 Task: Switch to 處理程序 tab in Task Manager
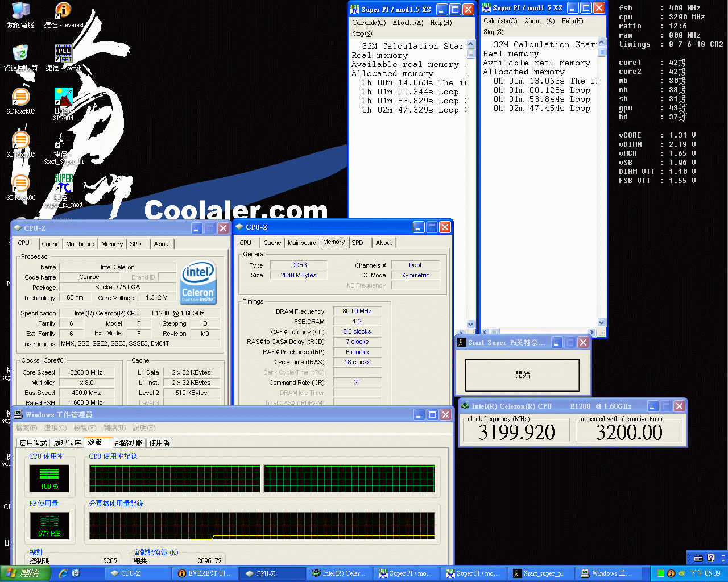pos(67,443)
